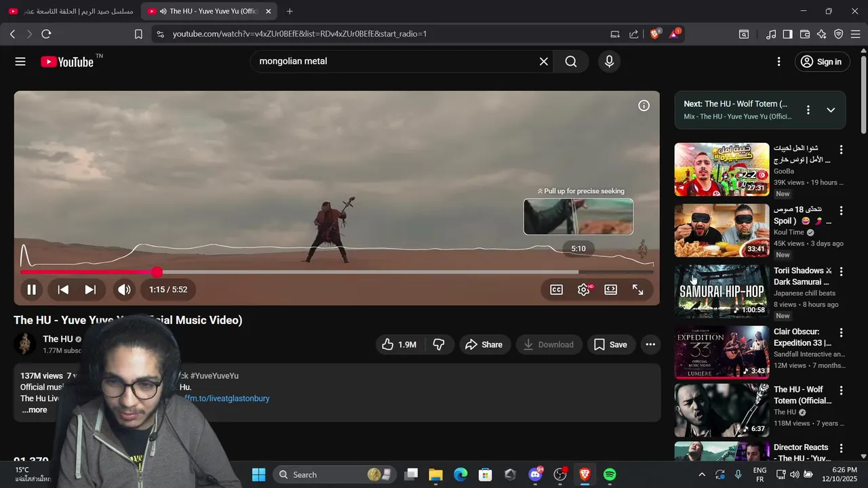The image size is (868, 488).
Task: Open GooBa video thumbnail 27:31
Action: 722,169
